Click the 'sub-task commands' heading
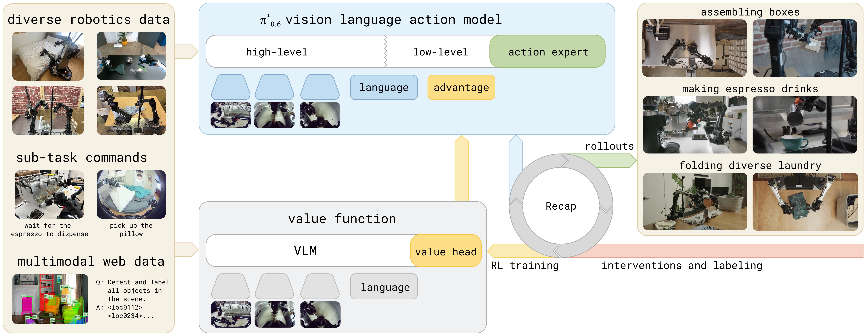868x336 pixels. (x=82, y=158)
